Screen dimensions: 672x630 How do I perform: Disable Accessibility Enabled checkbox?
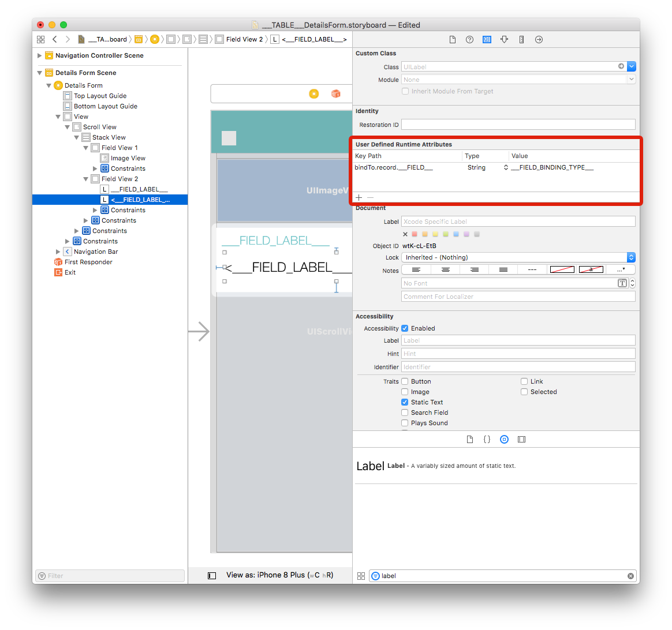point(405,328)
